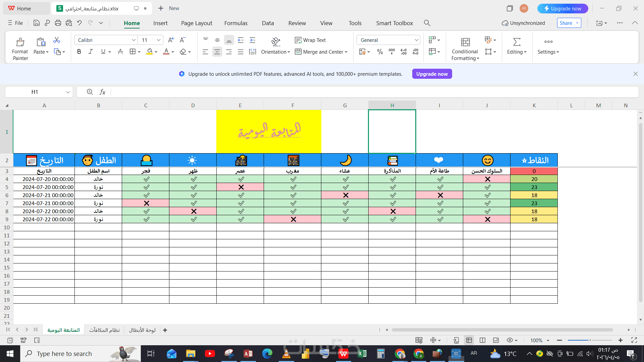
Task: Toggle Italic formatting
Action: pyautogui.click(x=91, y=52)
